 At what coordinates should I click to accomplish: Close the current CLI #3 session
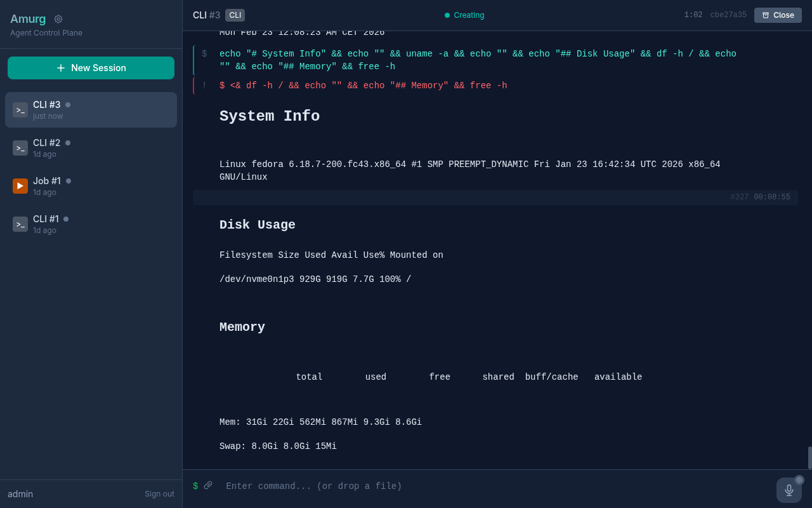click(x=778, y=15)
